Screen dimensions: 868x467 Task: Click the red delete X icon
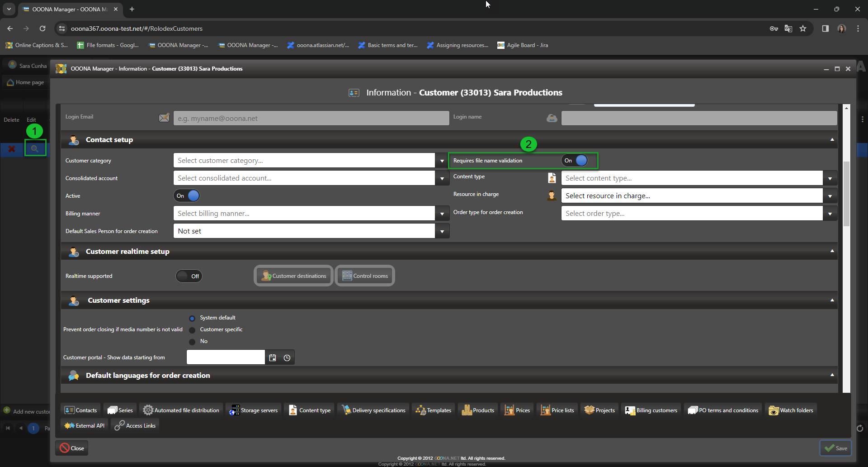click(12, 148)
